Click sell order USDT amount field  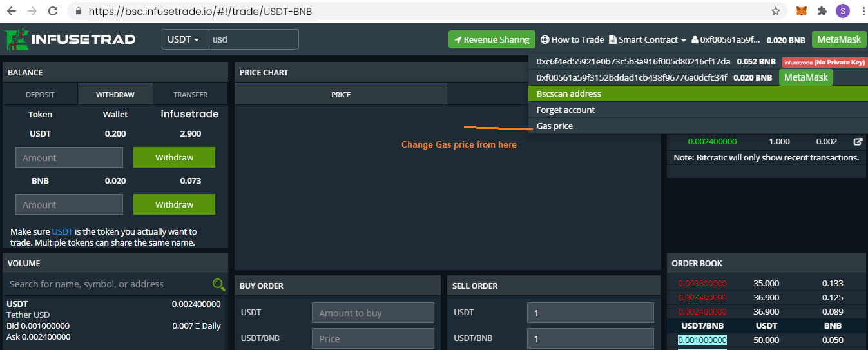(590, 313)
